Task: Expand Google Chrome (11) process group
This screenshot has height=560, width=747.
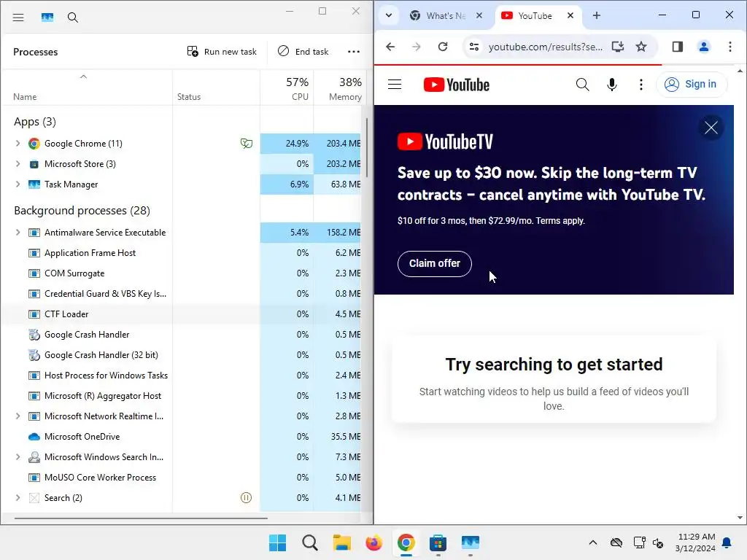Action: [x=18, y=144]
